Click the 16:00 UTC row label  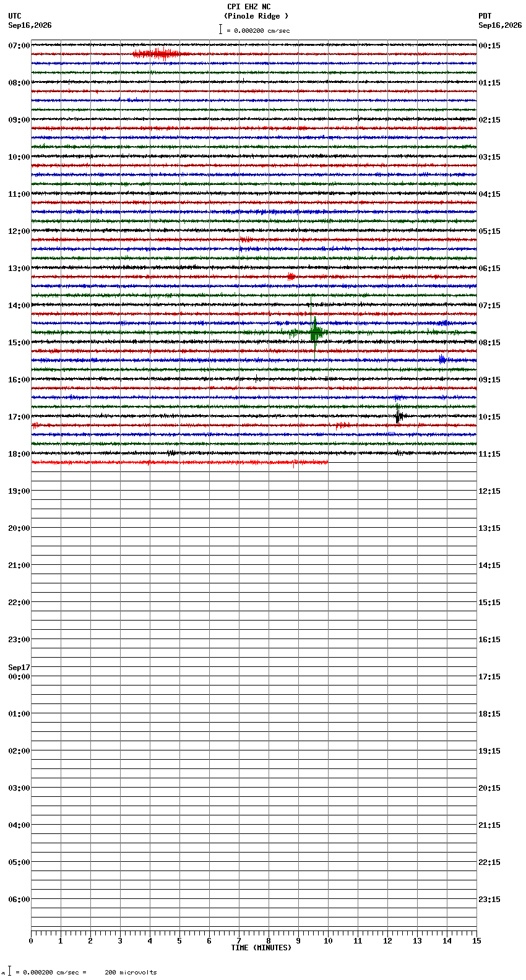[19, 380]
